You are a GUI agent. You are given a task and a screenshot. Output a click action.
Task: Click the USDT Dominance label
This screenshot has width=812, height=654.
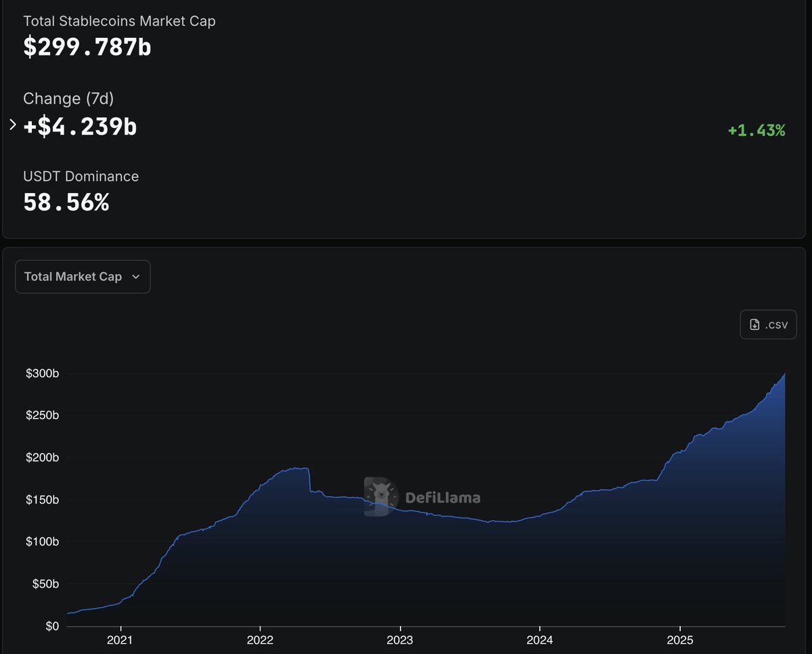(81, 176)
